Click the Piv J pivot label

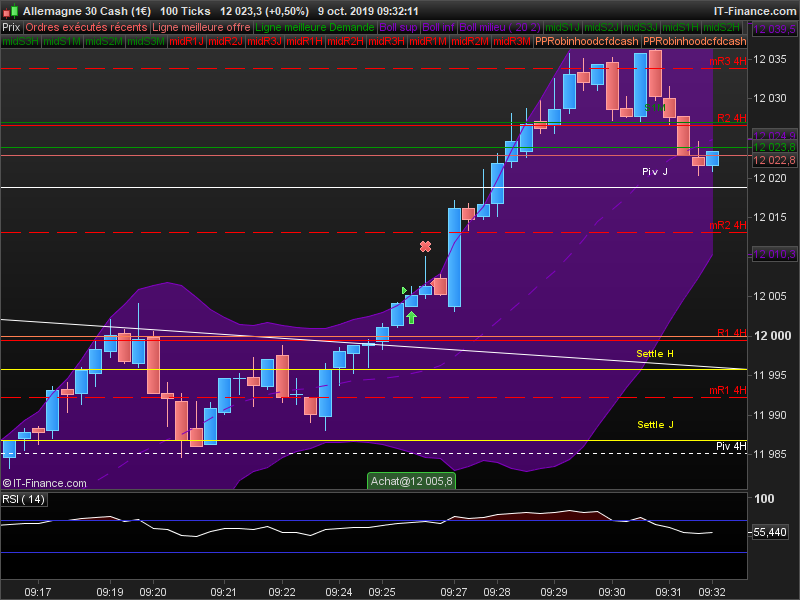tap(655, 171)
